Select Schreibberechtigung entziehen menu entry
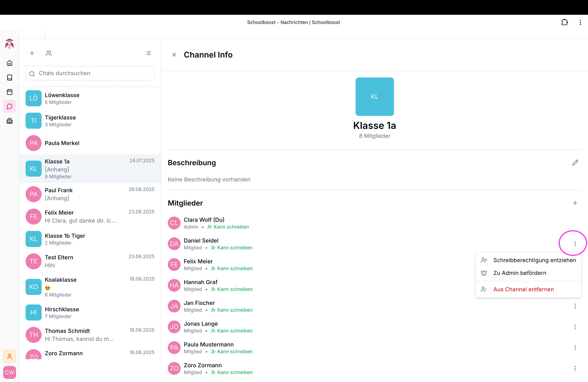588x382 pixels. tap(534, 260)
